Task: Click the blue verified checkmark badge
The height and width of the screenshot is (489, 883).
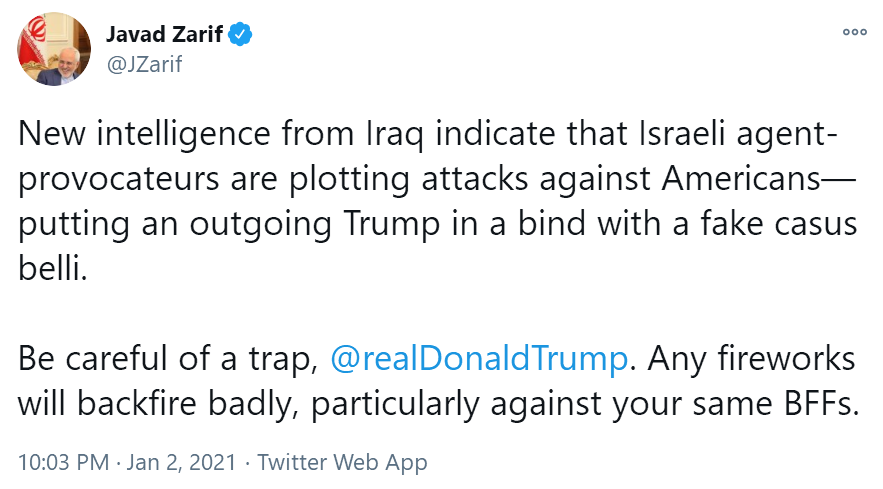Action: click(x=242, y=36)
